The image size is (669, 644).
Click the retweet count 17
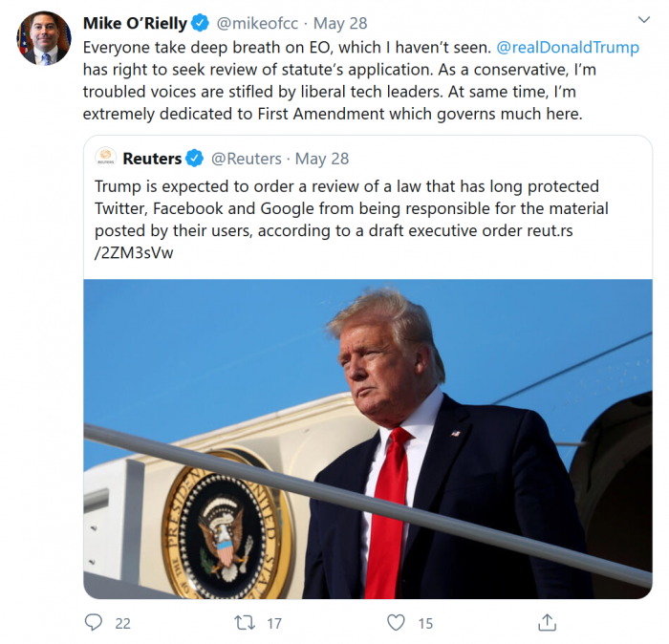(273, 623)
